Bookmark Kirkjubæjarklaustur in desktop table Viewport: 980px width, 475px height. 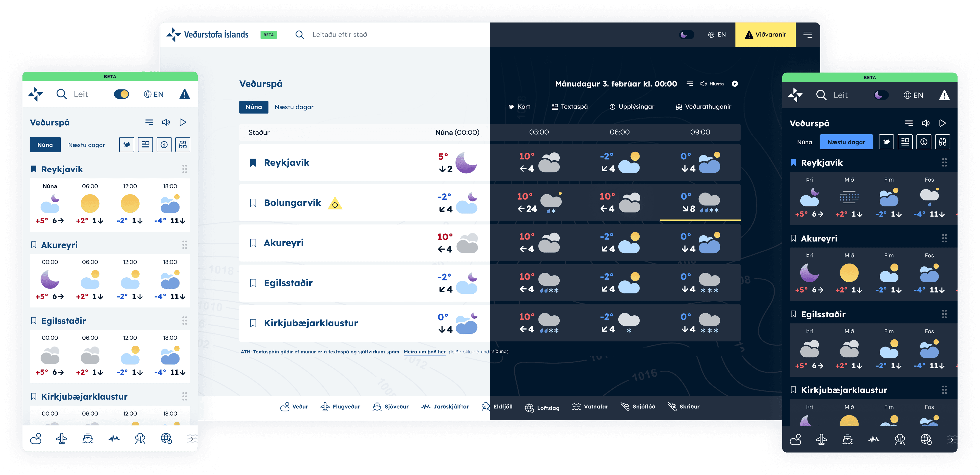pos(253,323)
